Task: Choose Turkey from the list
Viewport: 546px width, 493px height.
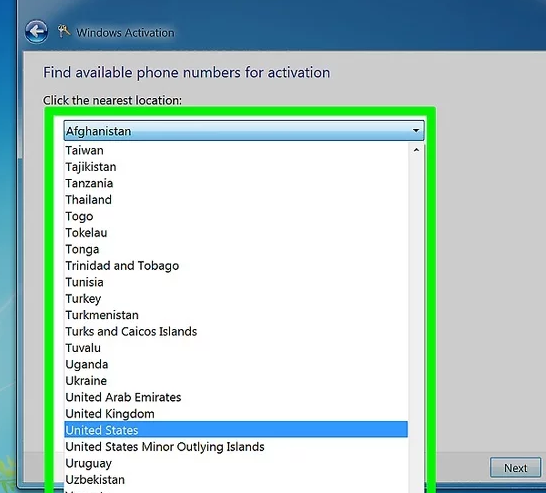Action: tap(236, 299)
